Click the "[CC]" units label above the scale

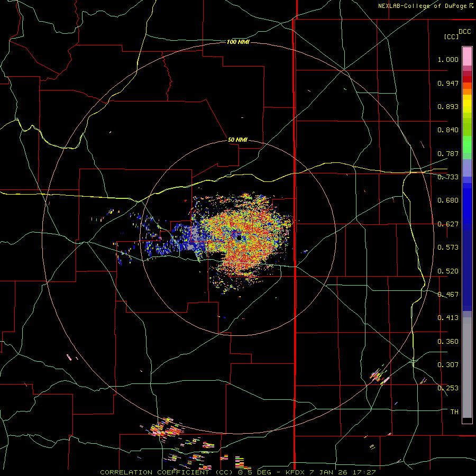pyautogui.click(x=452, y=36)
